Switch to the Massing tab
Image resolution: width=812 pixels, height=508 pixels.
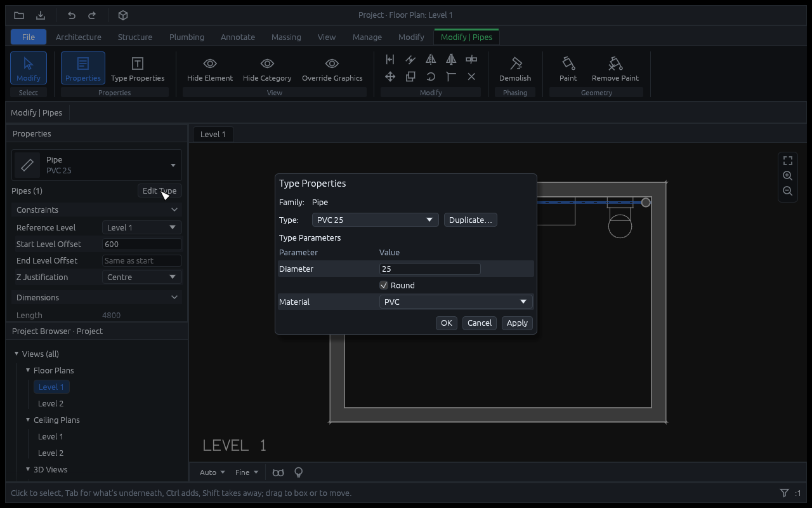[286, 37]
